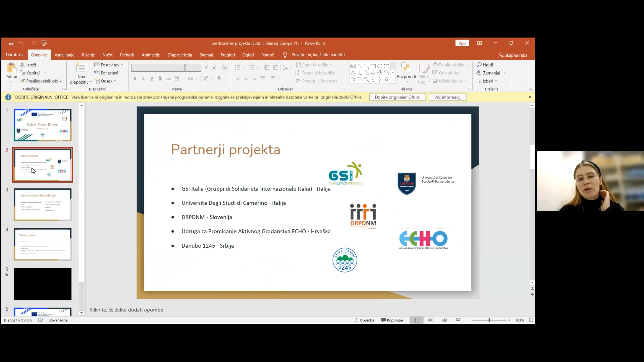Toggle italic L formatting
This screenshot has height=362, width=644.
click(143, 78)
